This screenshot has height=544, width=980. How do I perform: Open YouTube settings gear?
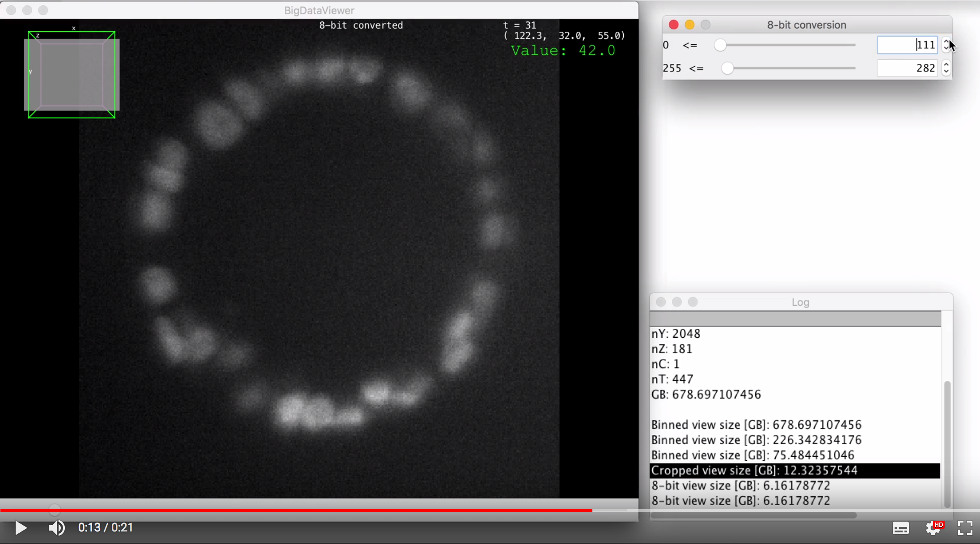coord(933,528)
